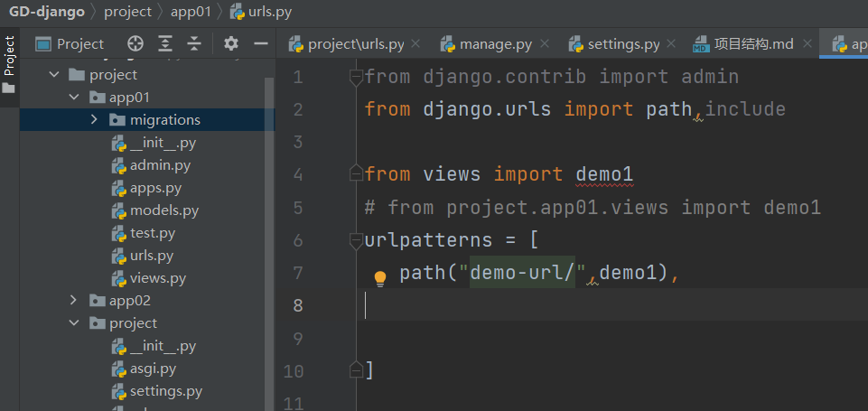
Task: Toggle fold marker at urlpatterns line
Action: (356, 241)
